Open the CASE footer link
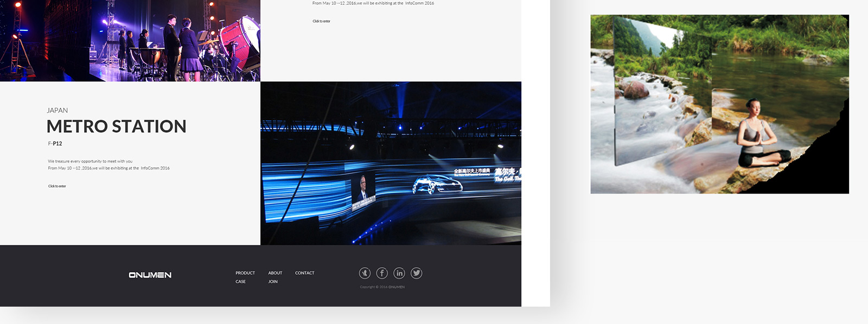868x324 pixels. pyautogui.click(x=240, y=282)
